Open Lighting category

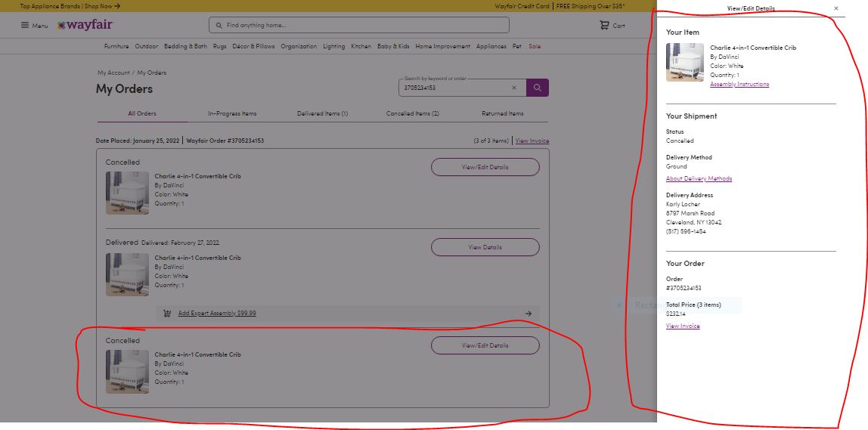(x=333, y=47)
